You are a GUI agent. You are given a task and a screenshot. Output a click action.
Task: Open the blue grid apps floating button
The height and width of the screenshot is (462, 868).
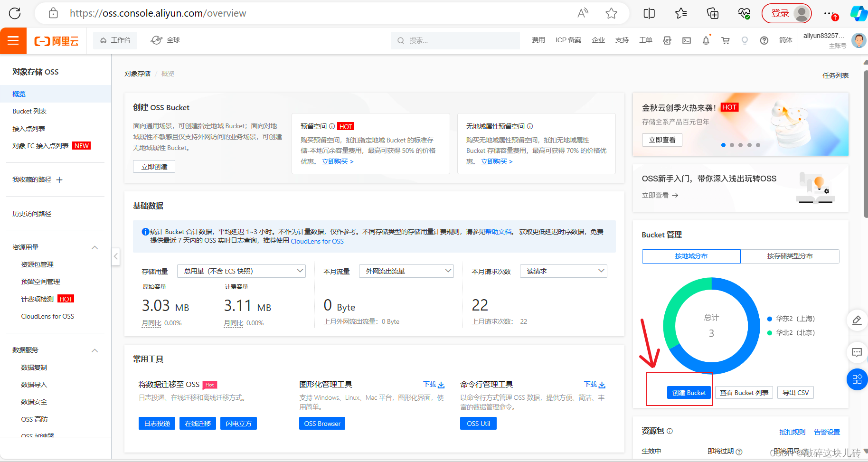coord(857,379)
